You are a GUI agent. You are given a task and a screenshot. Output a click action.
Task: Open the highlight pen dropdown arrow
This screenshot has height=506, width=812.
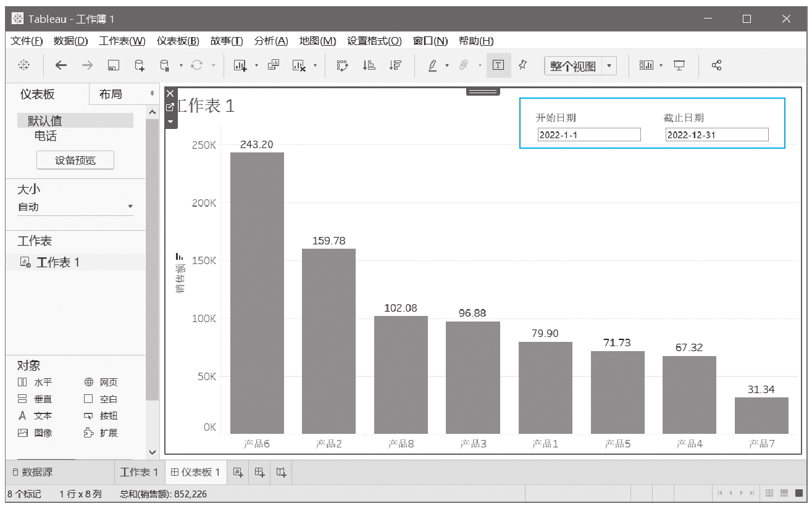tap(447, 66)
